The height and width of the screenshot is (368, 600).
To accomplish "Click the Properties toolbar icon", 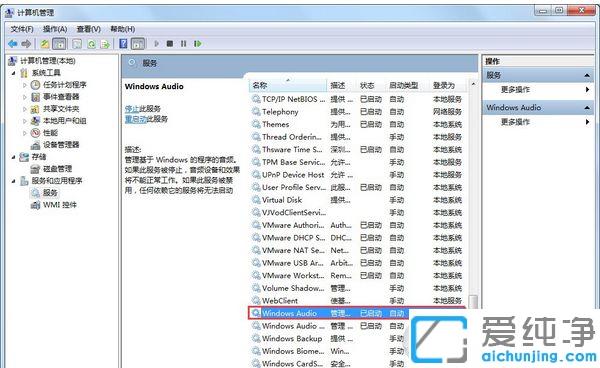I will tap(77, 44).
